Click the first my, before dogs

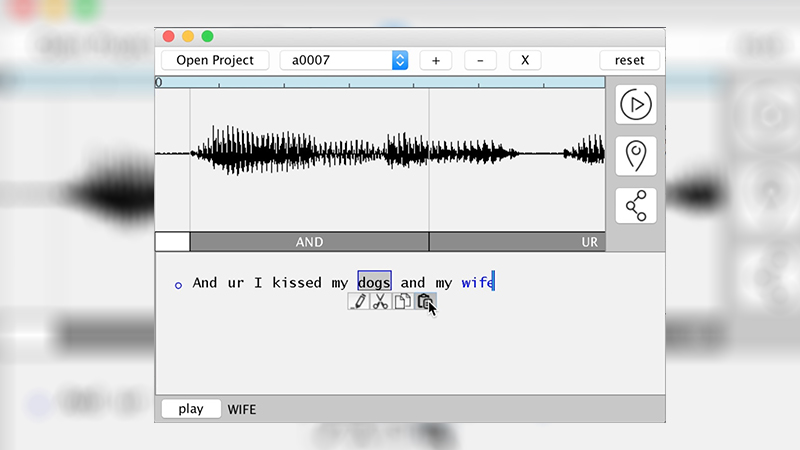340,283
